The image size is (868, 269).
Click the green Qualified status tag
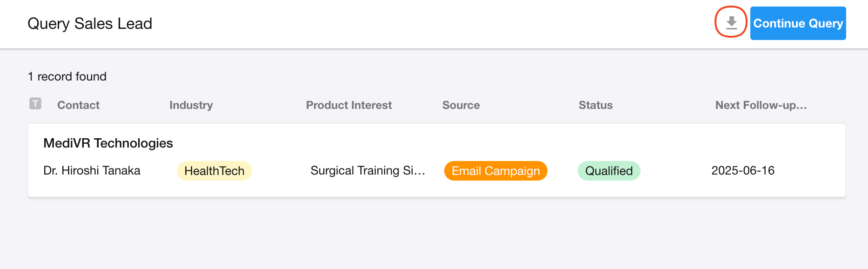pos(608,171)
